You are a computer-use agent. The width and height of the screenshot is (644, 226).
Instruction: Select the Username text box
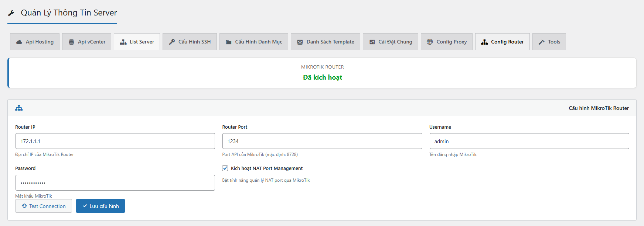click(x=529, y=141)
